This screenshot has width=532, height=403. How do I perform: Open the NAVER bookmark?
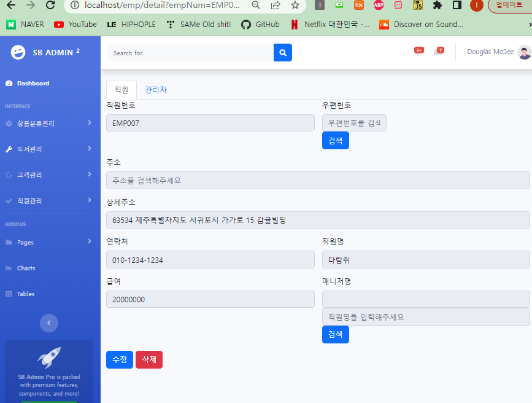click(x=25, y=25)
